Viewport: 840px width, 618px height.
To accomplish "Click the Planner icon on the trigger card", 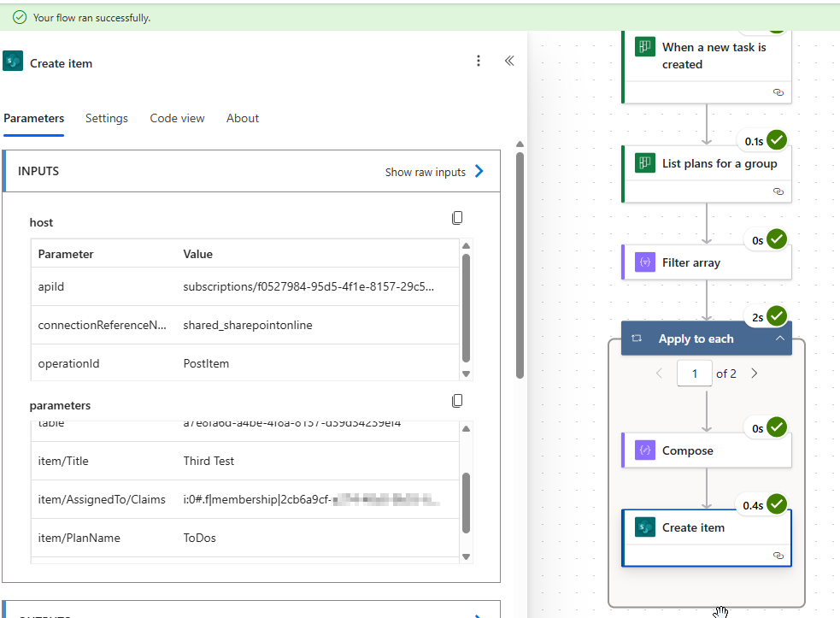I will [645, 47].
